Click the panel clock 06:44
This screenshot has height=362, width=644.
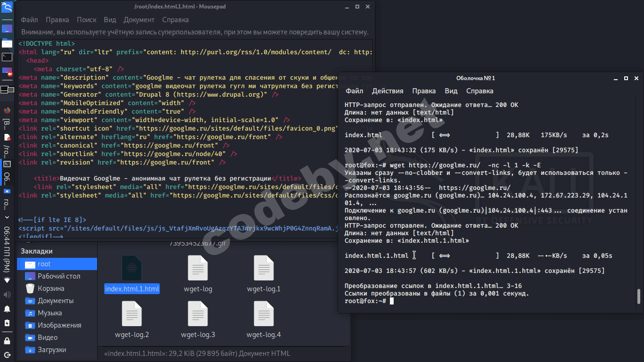(7, 248)
